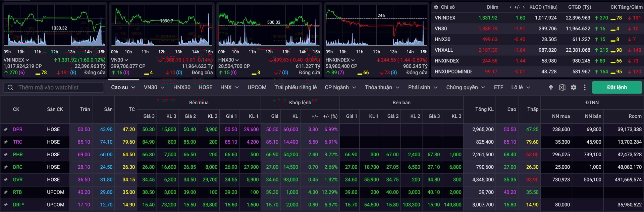Image resolution: width=644 pixels, height=212 pixels.
Task: Click the right arrow beside +/- column
Action: point(524,7)
